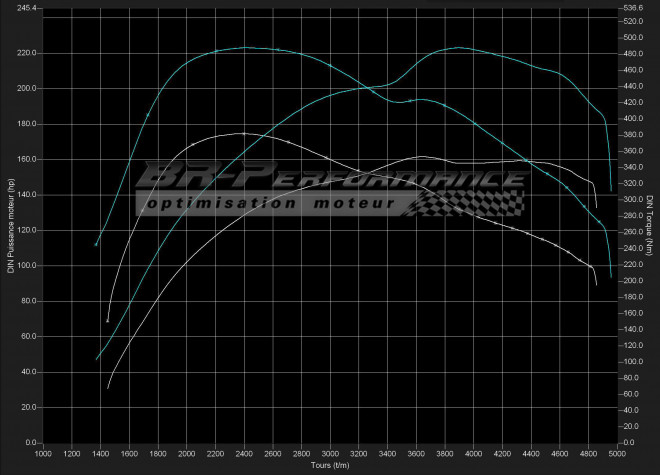Click the 220.0 label on power axis
This screenshot has height=475, width=660.
(x=26, y=53)
